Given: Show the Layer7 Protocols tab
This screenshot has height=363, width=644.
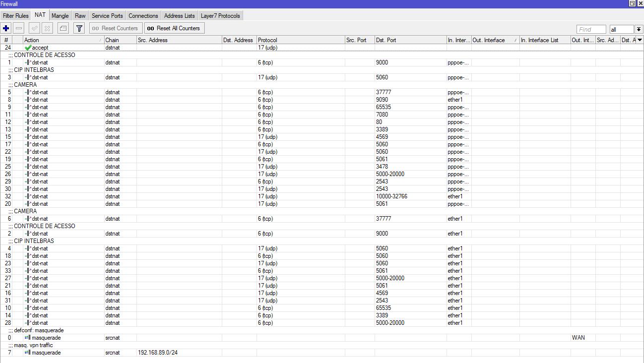Looking at the screenshot, I should (220, 16).
